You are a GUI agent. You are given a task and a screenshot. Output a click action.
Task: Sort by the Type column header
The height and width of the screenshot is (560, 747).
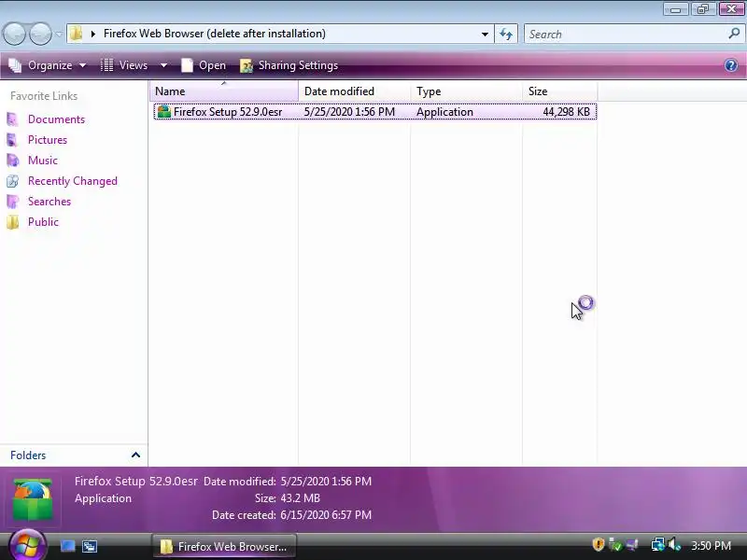point(466,91)
